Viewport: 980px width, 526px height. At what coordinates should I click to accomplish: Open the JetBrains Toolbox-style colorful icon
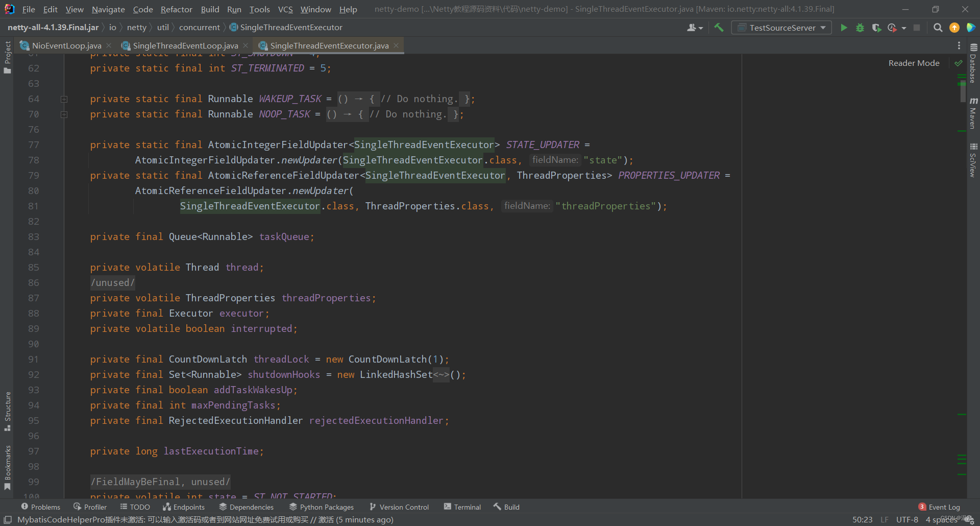[971, 28]
